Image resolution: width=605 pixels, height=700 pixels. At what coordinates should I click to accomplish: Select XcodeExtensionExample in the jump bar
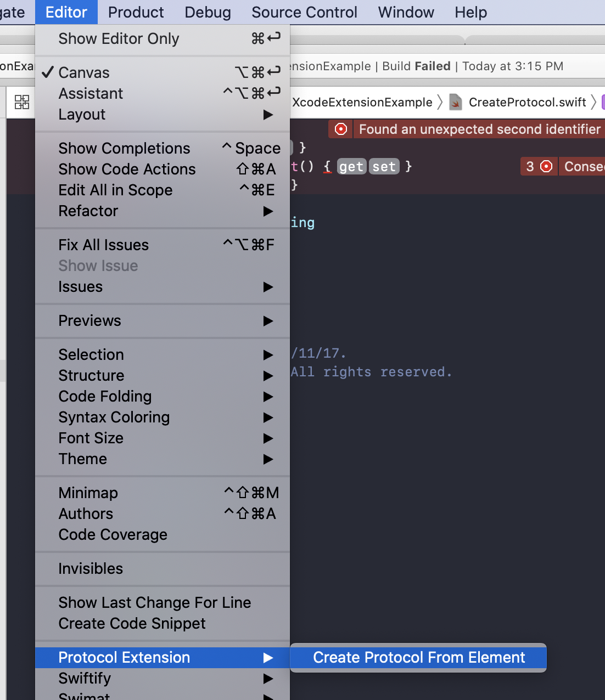tap(362, 102)
